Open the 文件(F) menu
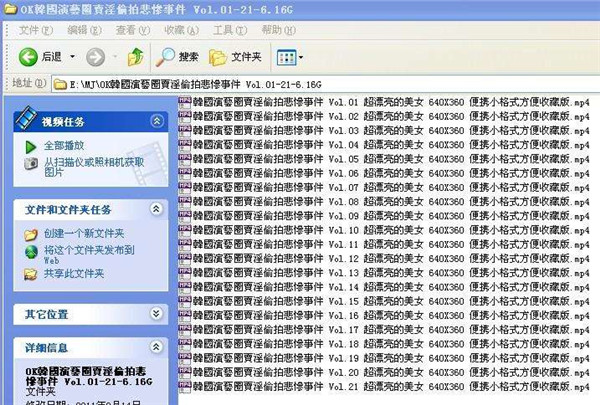The height and width of the screenshot is (405, 600). point(36,30)
